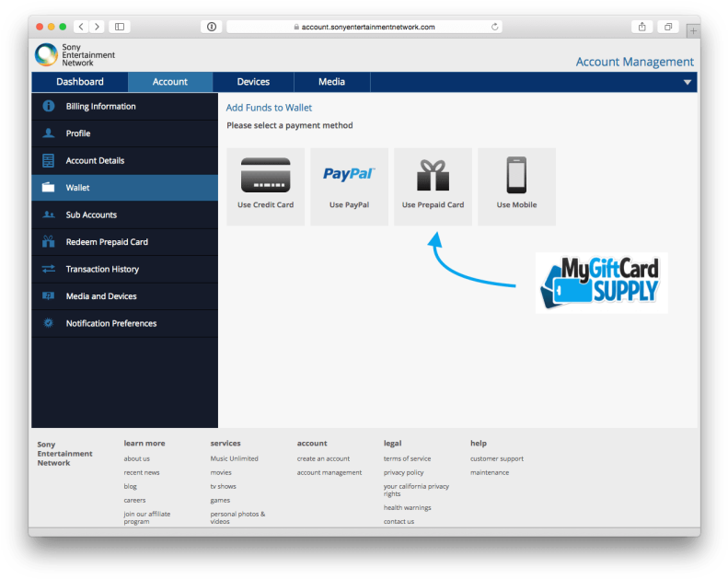Open the privacy policy footer link
Image resolution: width=728 pixels, height=579 pixels.
point(403,472)
